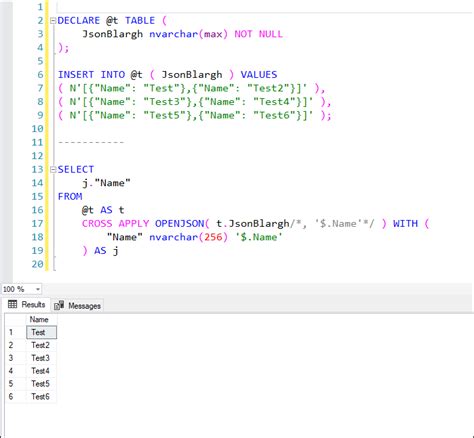This screenshot has width=474, height=438.
Task: Select the result cell "Test3"
Action: click(41, 358)
